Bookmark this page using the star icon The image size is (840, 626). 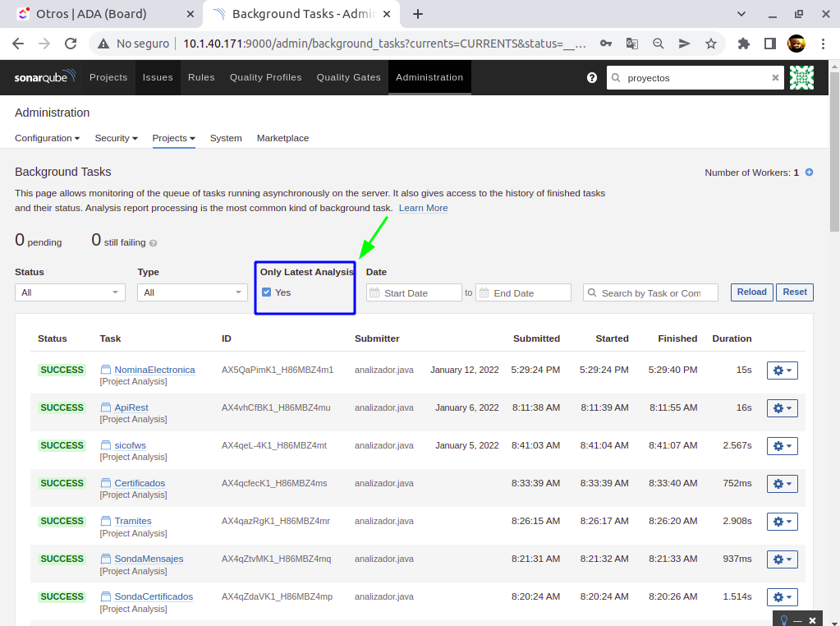711,44
